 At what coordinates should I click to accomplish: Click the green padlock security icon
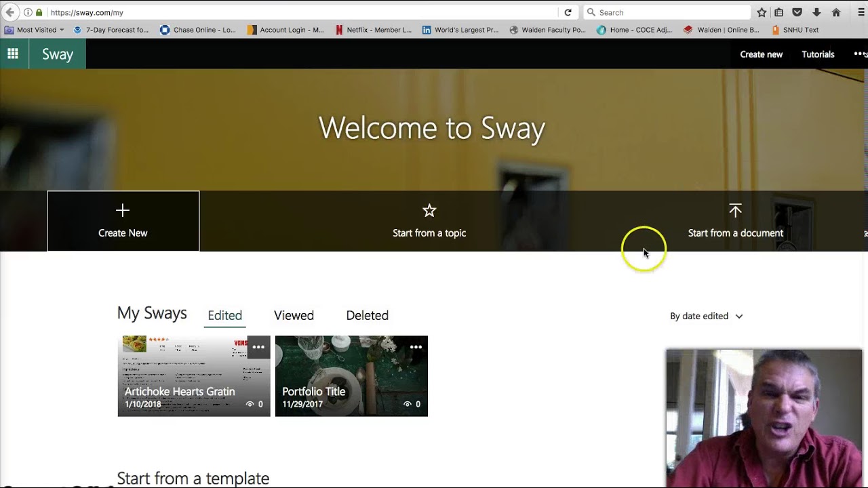click(x=39, y=12)
